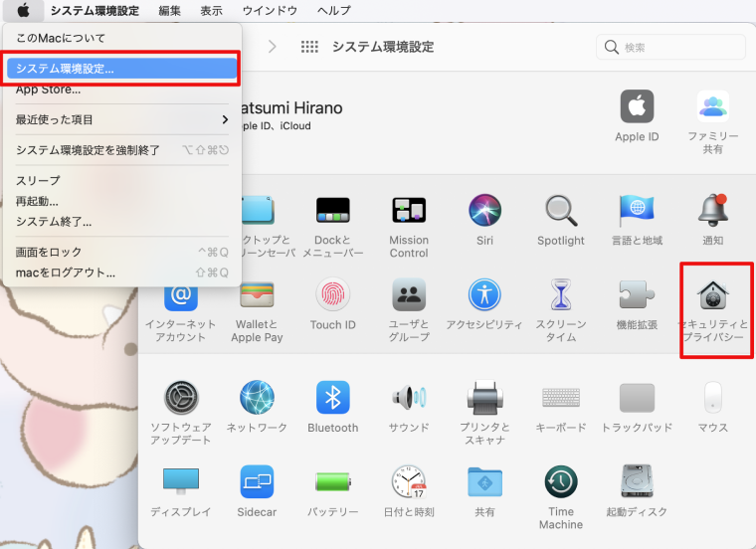Choose システム終了... menu entry

coord(121,222)
